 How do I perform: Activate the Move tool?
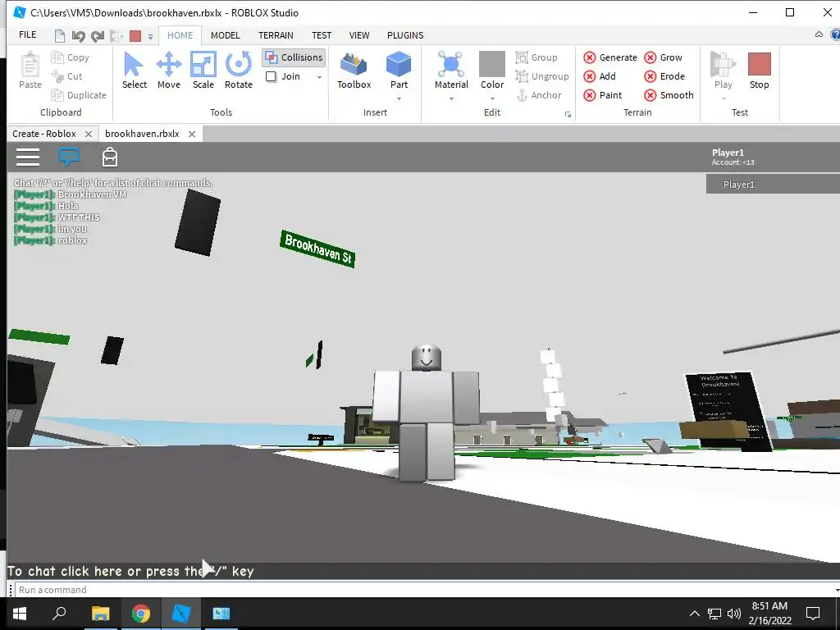pos(169,71)
